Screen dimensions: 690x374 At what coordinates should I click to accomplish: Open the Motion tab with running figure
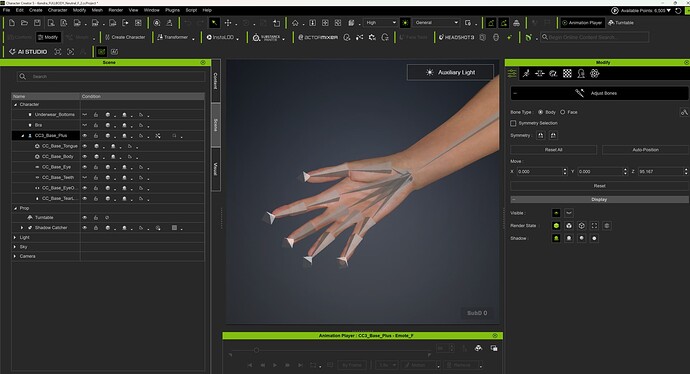[526, 73]
